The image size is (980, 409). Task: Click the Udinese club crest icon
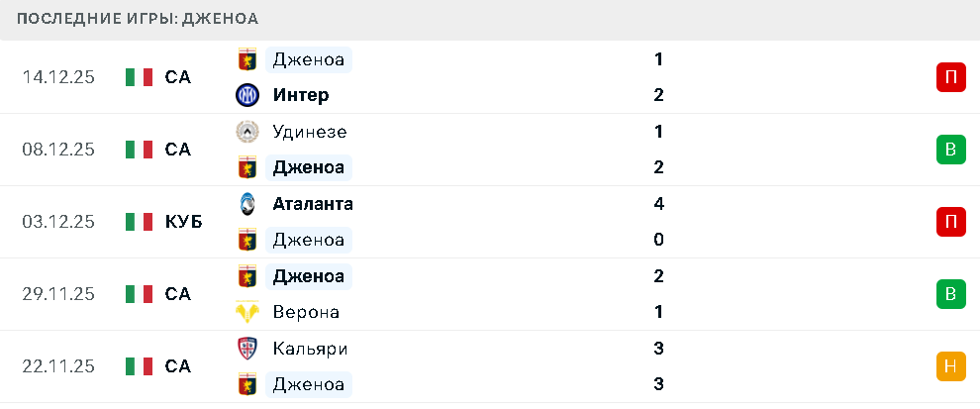246,132
